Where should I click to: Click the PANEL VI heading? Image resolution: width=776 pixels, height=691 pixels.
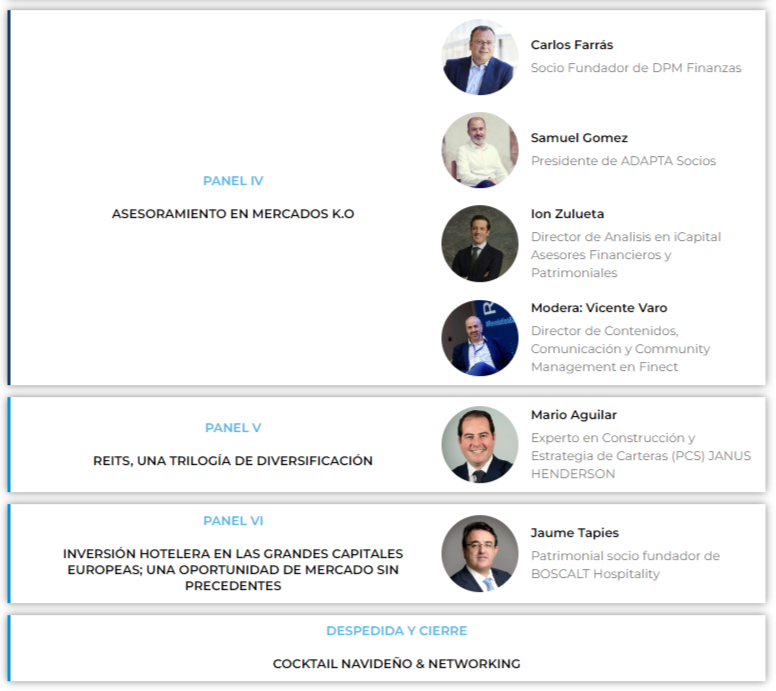[233, 521]
